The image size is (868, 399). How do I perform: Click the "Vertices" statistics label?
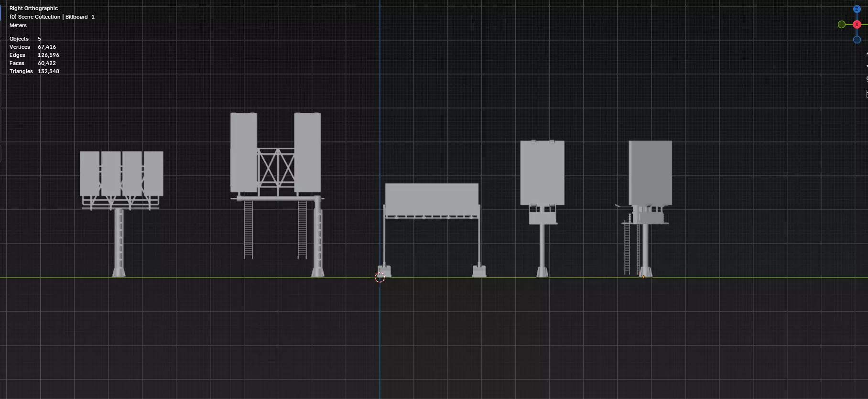(x=20, y=47)
